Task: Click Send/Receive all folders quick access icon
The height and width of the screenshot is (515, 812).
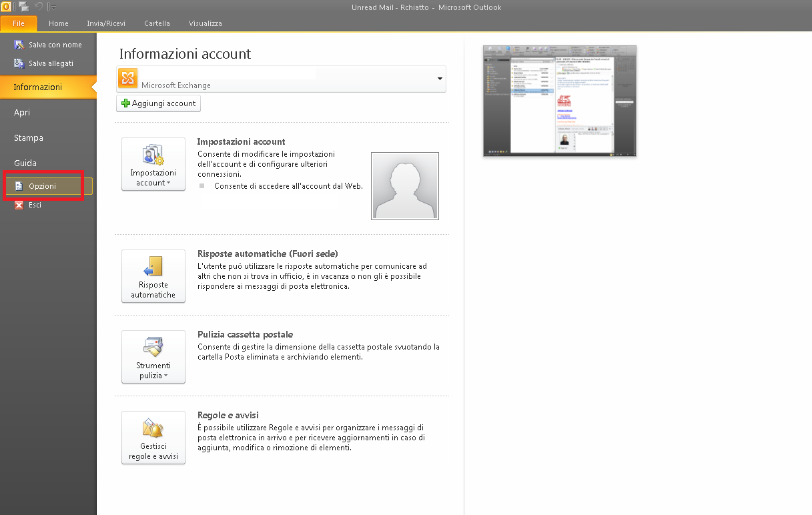Action: click(x=23, y=7)
